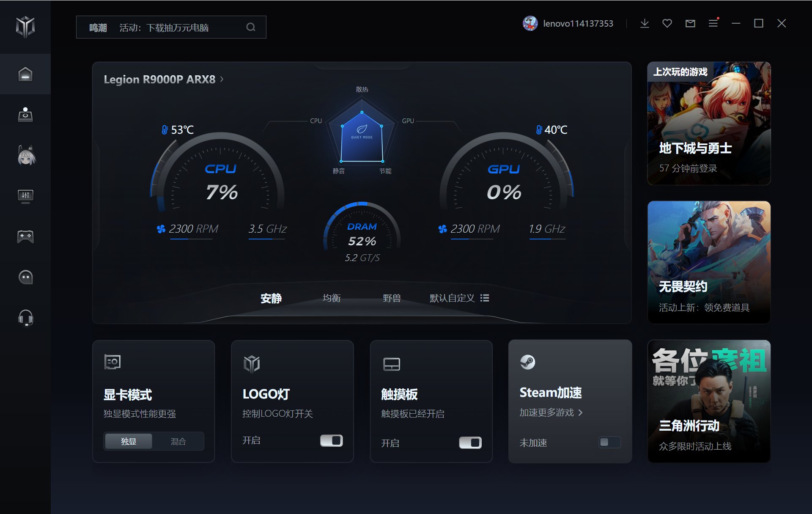
Task: Click the 53℃ CPU temperature reading
Action: pos(182,130)
